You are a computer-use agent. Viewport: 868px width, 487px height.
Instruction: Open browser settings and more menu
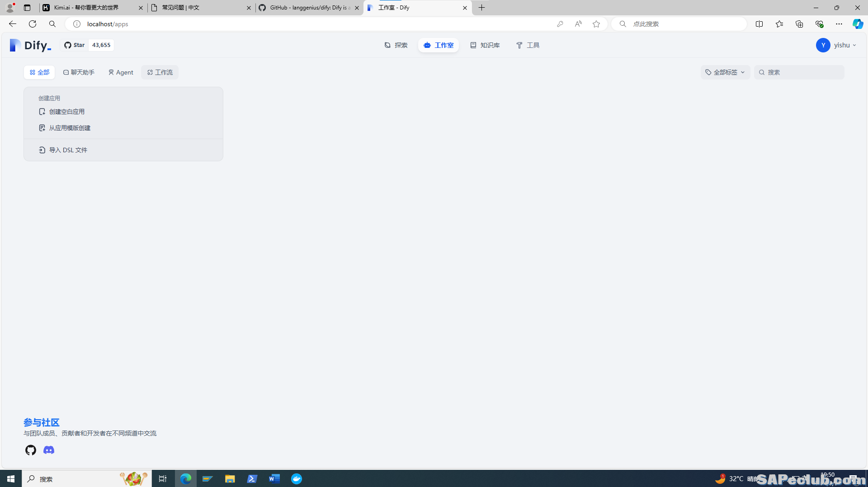tap(839, 24)
